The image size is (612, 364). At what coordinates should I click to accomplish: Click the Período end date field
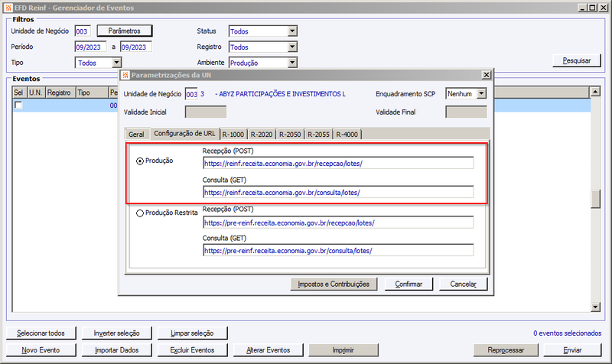coord(136,47)
